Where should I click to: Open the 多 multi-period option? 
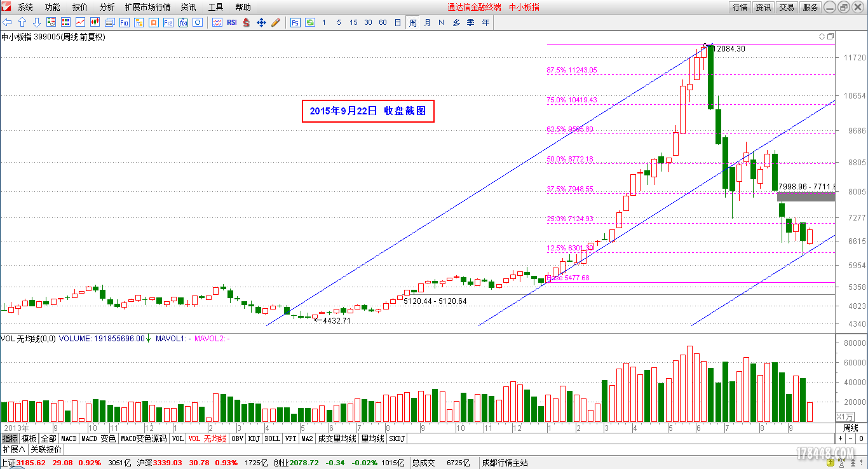pos(456,22)
